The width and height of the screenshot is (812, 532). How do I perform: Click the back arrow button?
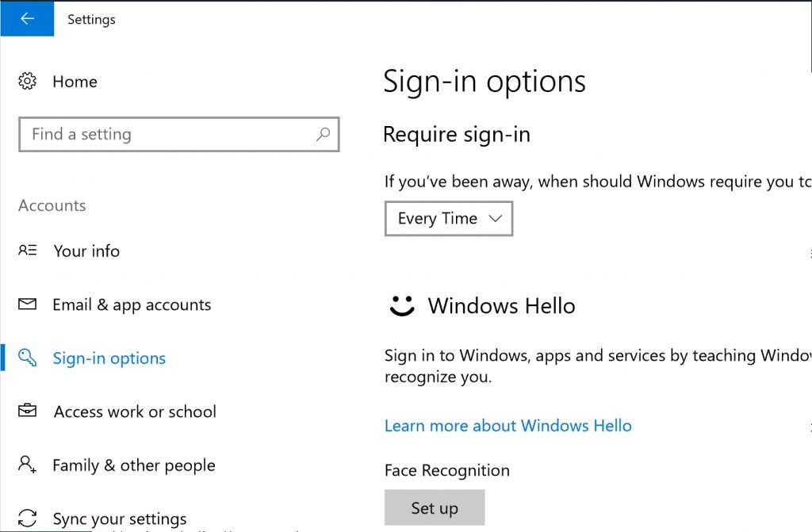click(x=27, y=19)
